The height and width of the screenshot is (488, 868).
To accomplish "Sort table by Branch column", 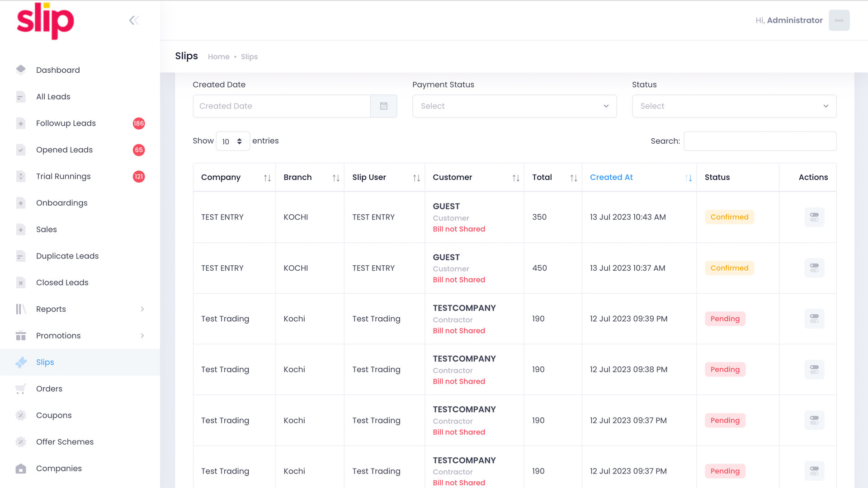I will (310, 178).
